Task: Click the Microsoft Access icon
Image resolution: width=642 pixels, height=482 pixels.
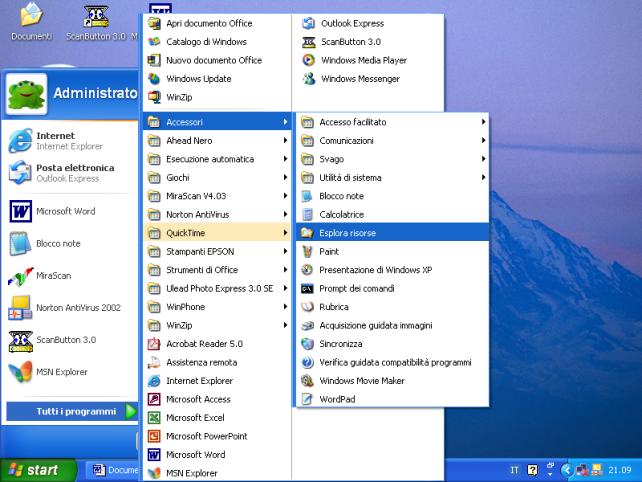Action: [x=154, y=399]
